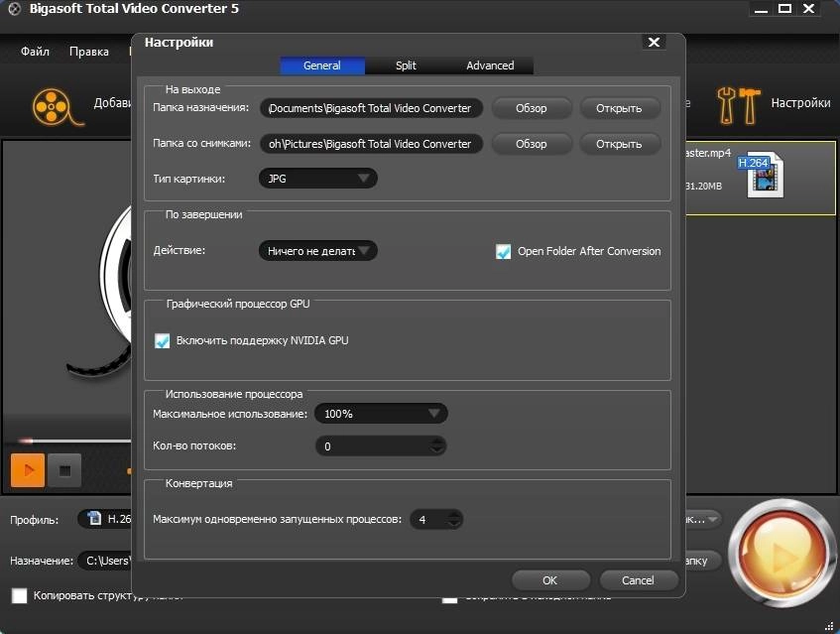Confirm settings with OK button
The image size is (840, 634).
550,580
